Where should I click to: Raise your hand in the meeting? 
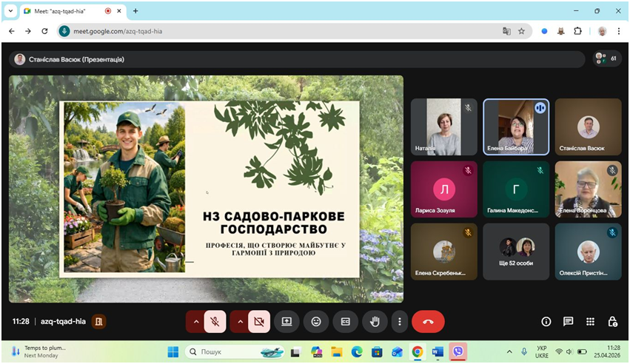click(x=375, y=322)
